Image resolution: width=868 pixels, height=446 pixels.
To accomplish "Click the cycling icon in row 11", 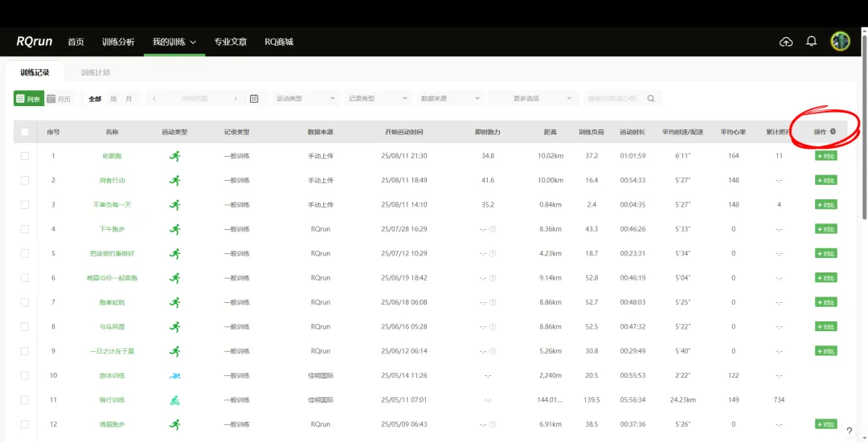I will click(x=174, y=400).
